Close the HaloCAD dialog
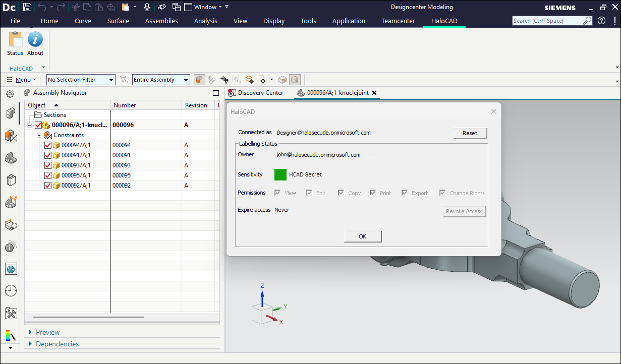 (x=494, y=111)
